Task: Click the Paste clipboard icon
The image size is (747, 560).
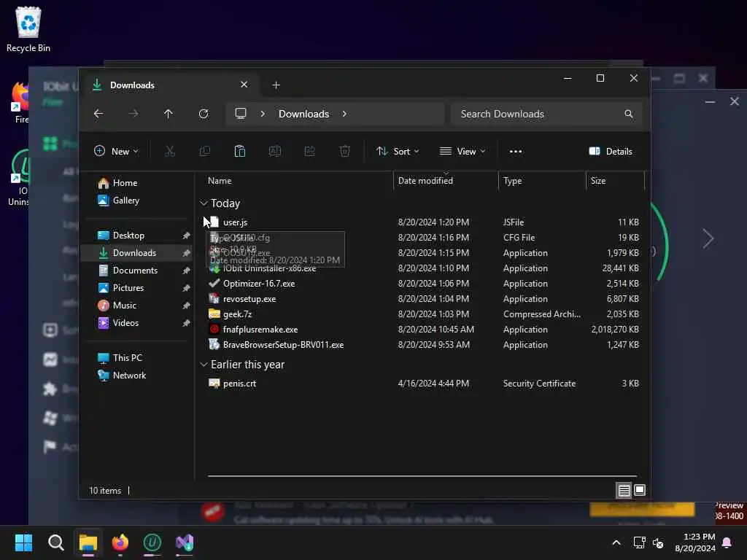Action: pos(239,152)
